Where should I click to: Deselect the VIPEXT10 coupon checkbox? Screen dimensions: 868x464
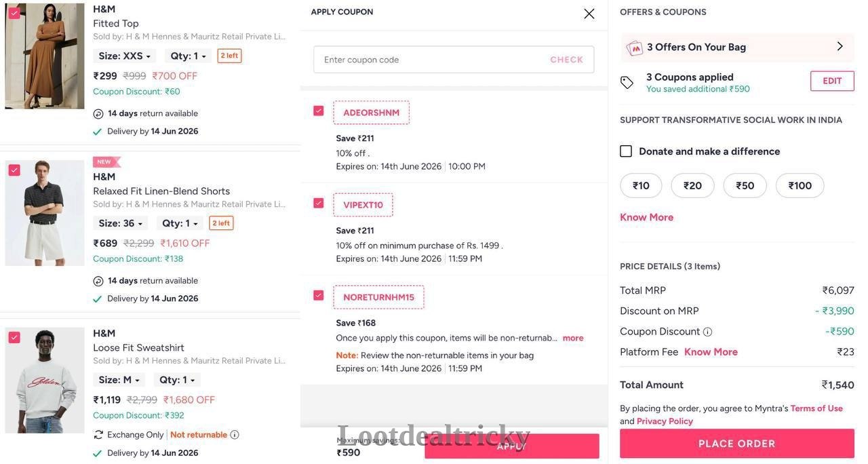click(x=319, y=203)
